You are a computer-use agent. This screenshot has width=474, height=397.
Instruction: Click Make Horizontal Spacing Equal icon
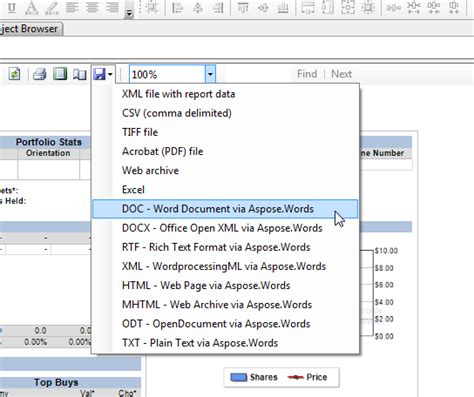tap(394, 7)
